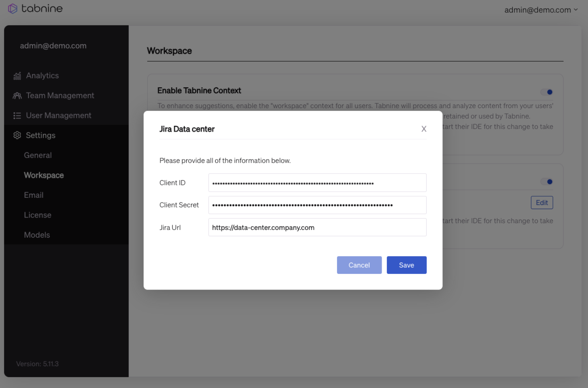Click the Edit button
Viewport: 588px width, 388px height.
[542, 203]
